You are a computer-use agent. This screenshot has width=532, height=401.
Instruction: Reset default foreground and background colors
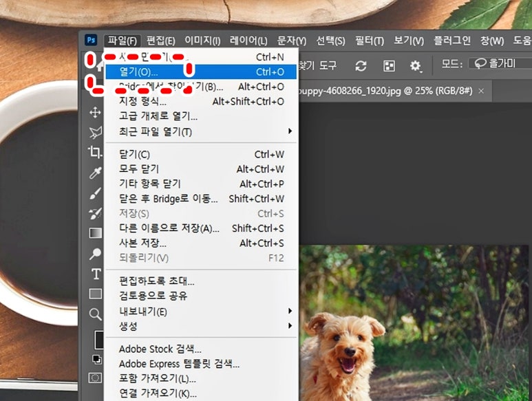click(97, 359)
